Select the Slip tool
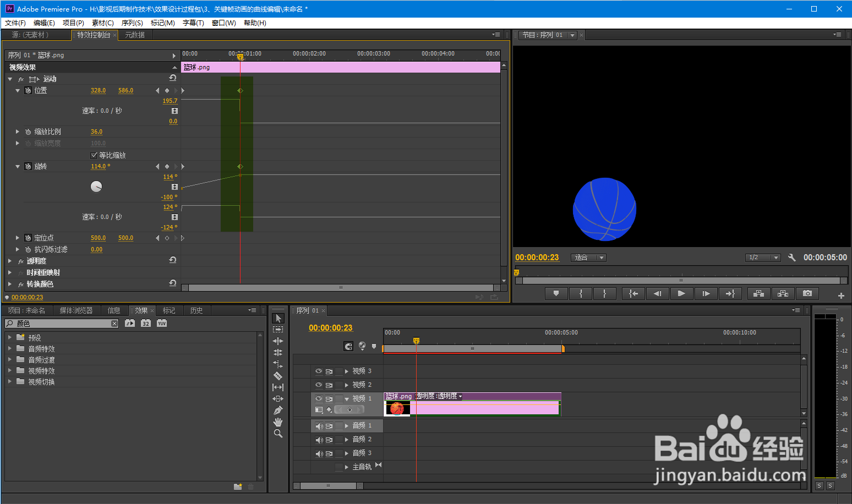The image size is (852, 504). (278, 387)
